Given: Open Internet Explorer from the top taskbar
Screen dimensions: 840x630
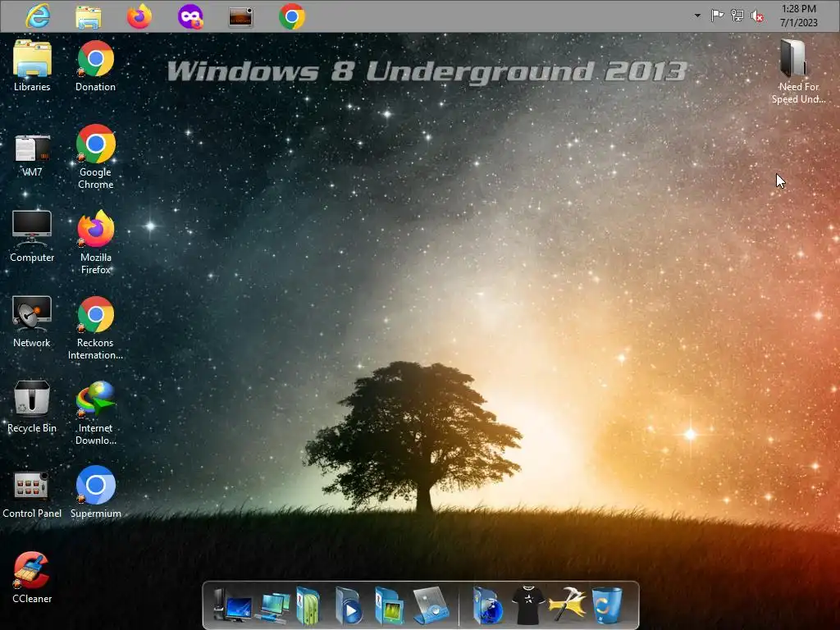Looking at the screenshot, I should (38, 16).
